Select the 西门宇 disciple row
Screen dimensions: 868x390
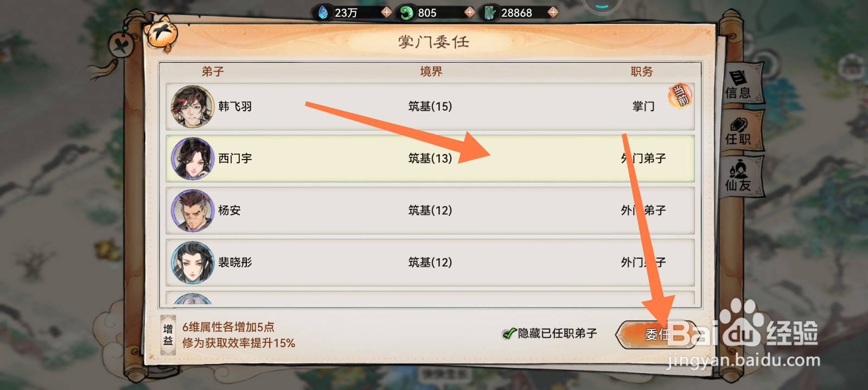click(x=430, y=158)
